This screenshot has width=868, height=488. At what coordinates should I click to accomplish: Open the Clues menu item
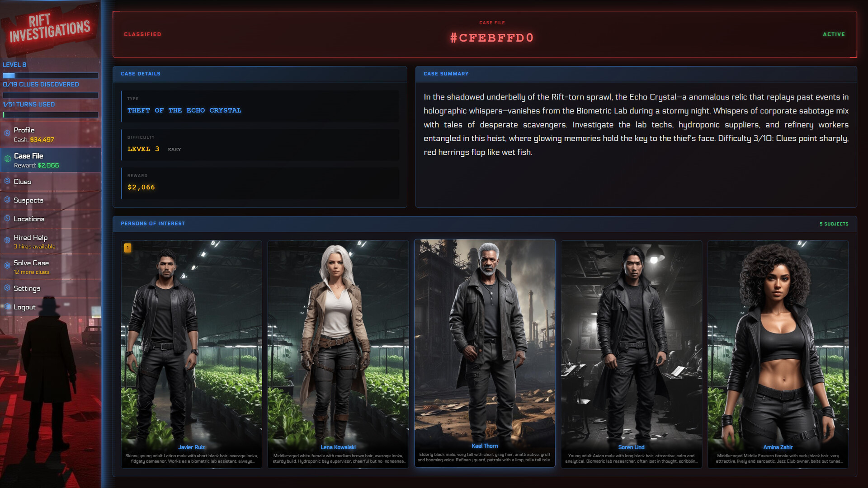point(23,182)
